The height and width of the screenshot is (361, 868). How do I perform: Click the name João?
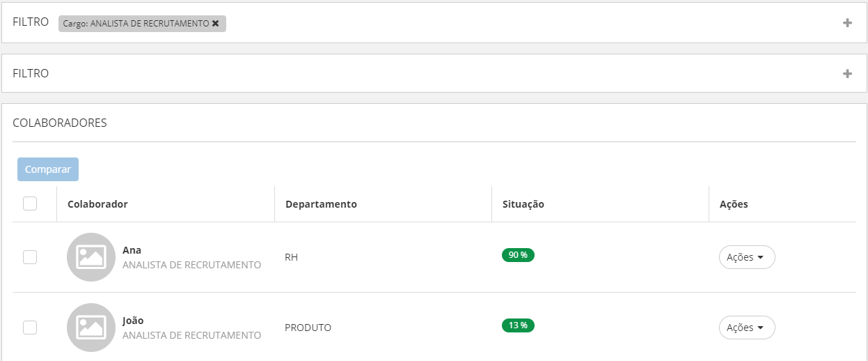[133, 321]
